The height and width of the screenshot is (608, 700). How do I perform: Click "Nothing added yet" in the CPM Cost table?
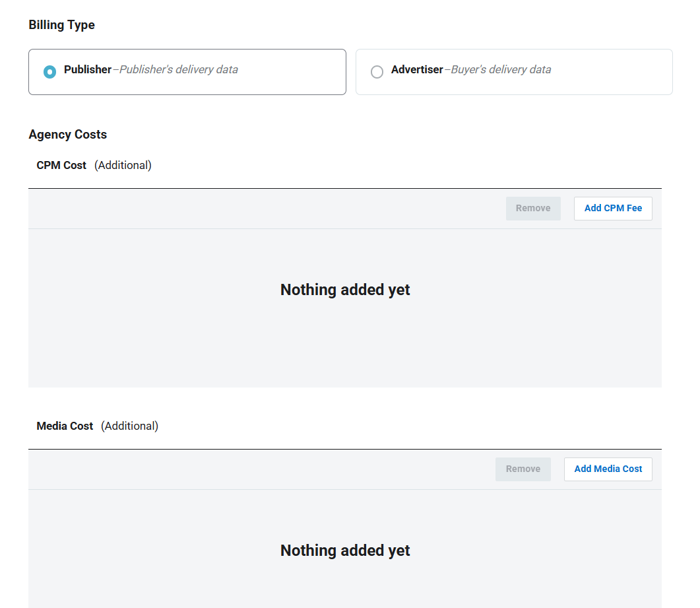[345, 290]
